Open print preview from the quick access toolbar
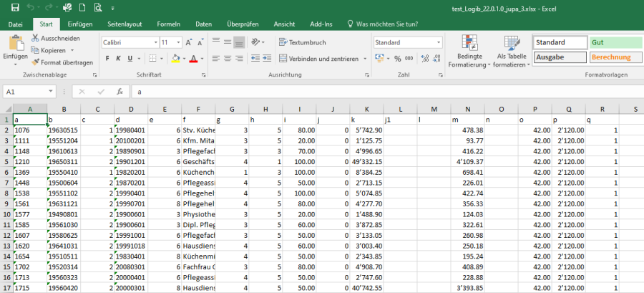Image resolution: width=644 pixels, height=293 pixels. (x=97, y=7)
